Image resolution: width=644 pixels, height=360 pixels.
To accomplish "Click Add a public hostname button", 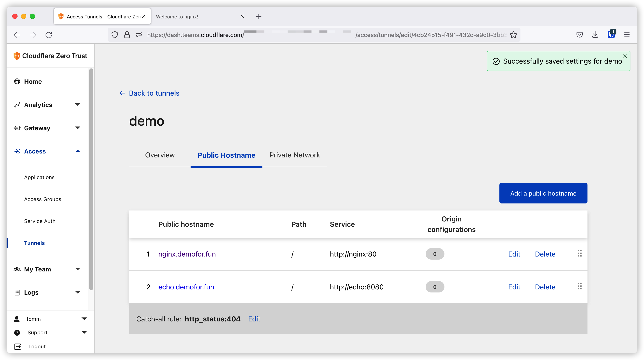I will tap(543, 193).
